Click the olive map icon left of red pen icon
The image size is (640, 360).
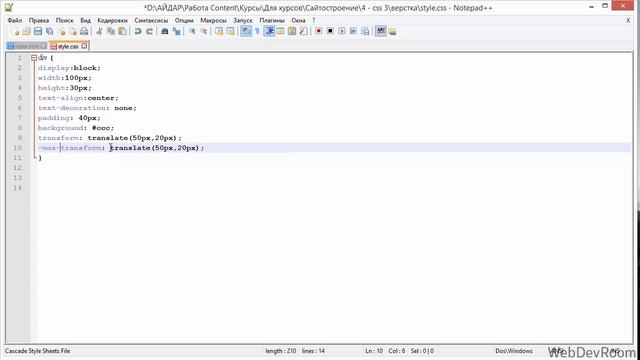pos(292,31)
